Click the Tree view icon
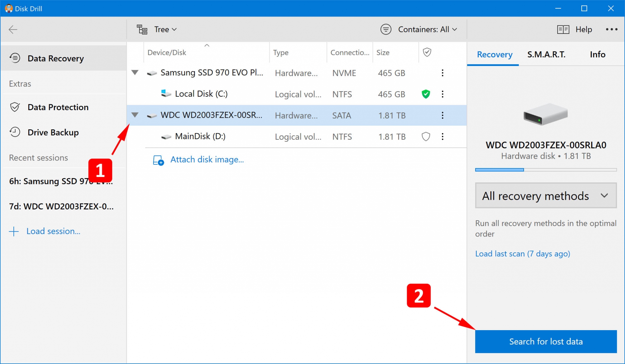Image resolution: width=625 pixels, height=364 pixels. coord(142,30)
